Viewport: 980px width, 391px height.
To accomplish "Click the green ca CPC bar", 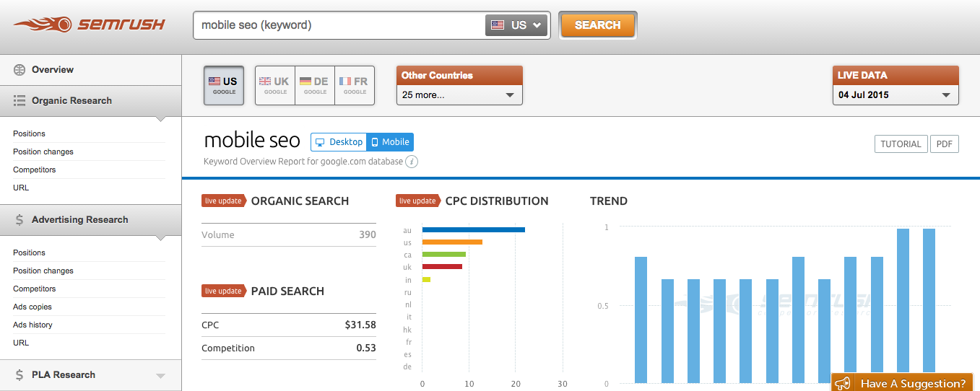I will coord(444,255).
